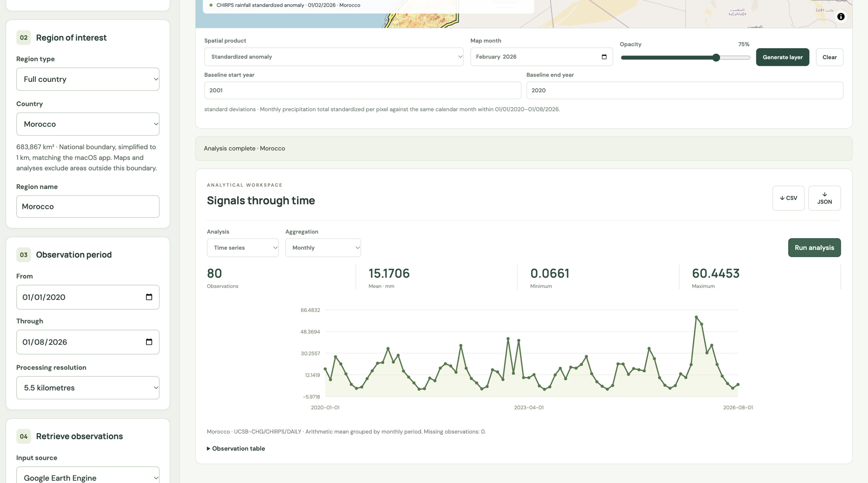
Task: Click the maximum value 60.4453
Action: (x=716, y=273)
